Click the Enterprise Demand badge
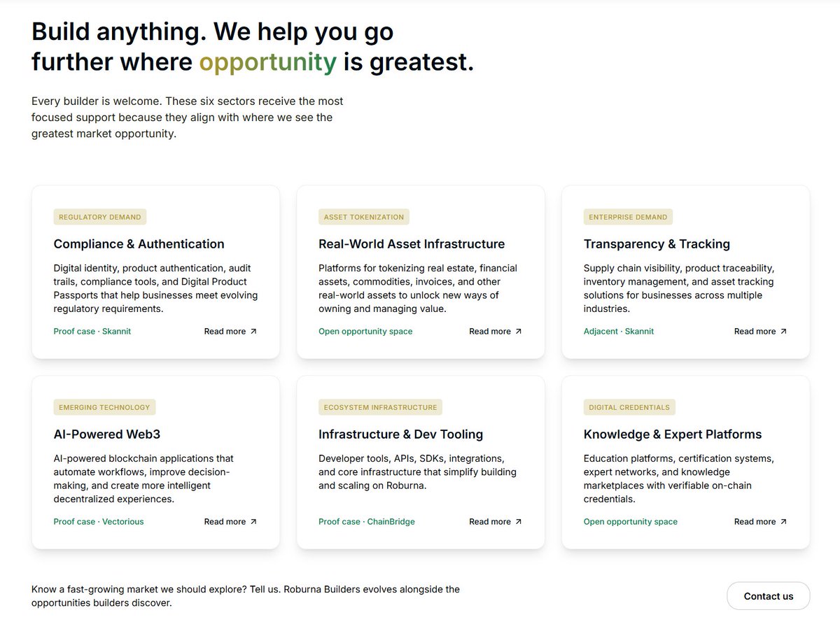Image resolution: width=840 pixels, height=638 pixels. pyautogui.click(x=628, y=217)
